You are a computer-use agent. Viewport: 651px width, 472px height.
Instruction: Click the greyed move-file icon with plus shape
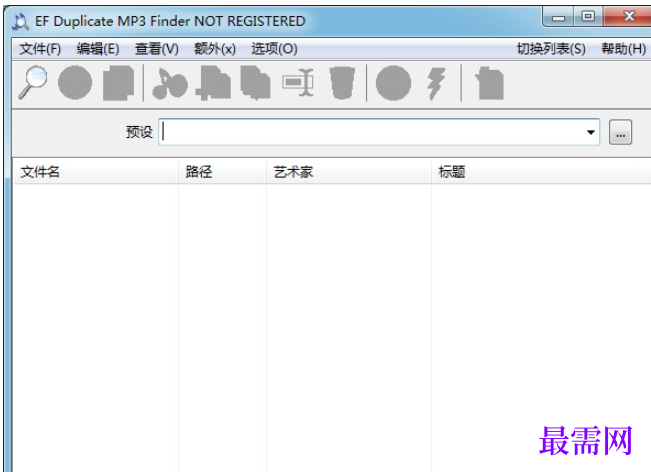point(213,83)
